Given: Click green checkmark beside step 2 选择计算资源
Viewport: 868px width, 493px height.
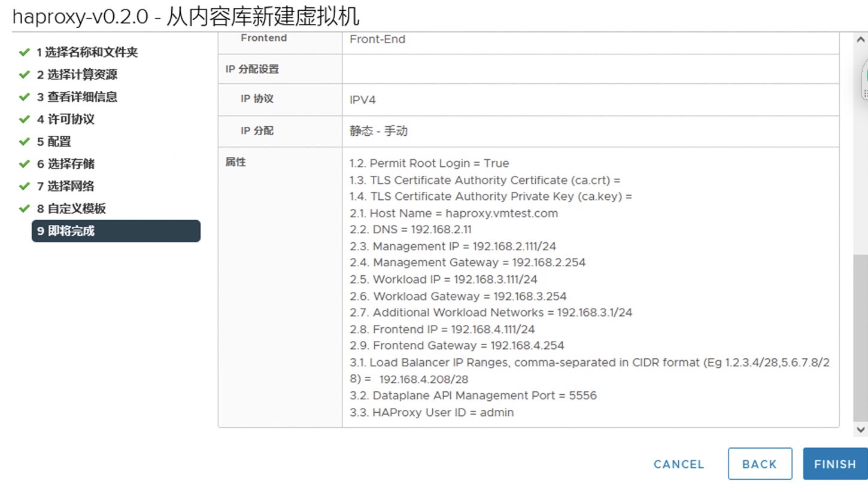Looking at the screenshot, I should [25, 75].
